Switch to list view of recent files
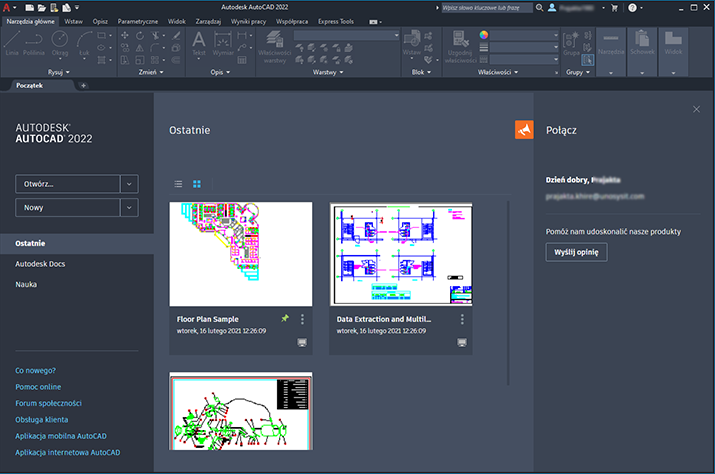The height and width of the screenshot is (474, 715). tap(178, 184)
